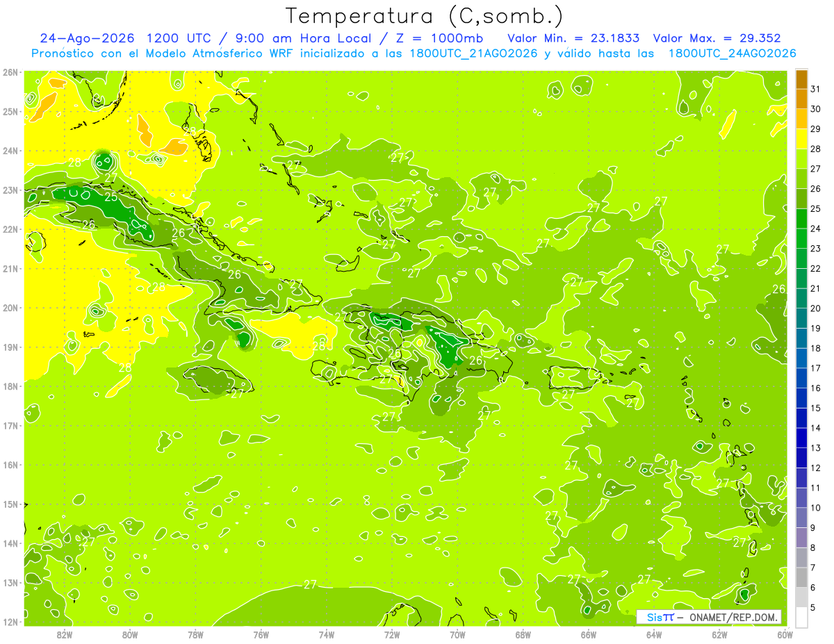
Task: Click "Valor Max. = 29.352" text
Action: pyautogui.click(x=717, y=39)
